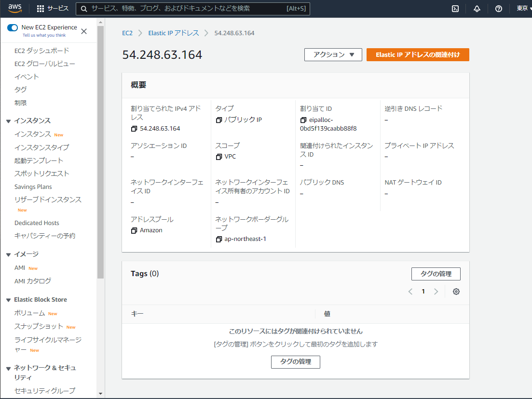
Task: Click the search magnifier icon
Action: click(84, 9)
